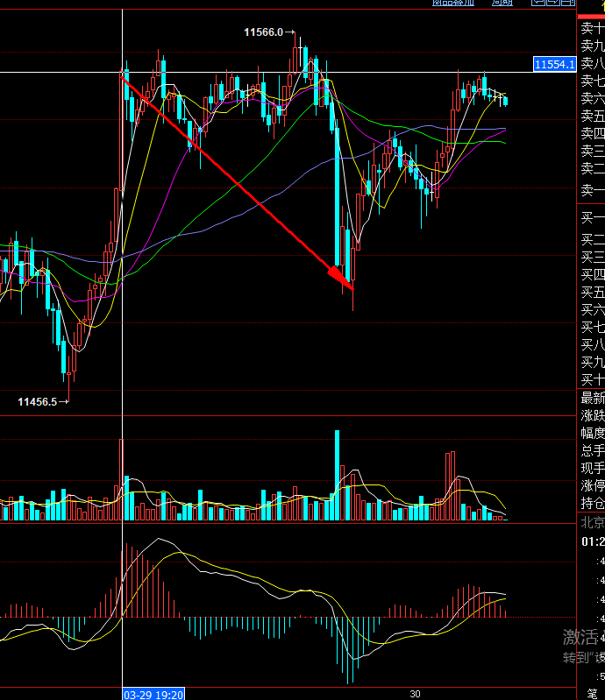Switch to the 笔 tab at bottom right
The height and width of the screenshot is (700, 605).
coord(593,694)
